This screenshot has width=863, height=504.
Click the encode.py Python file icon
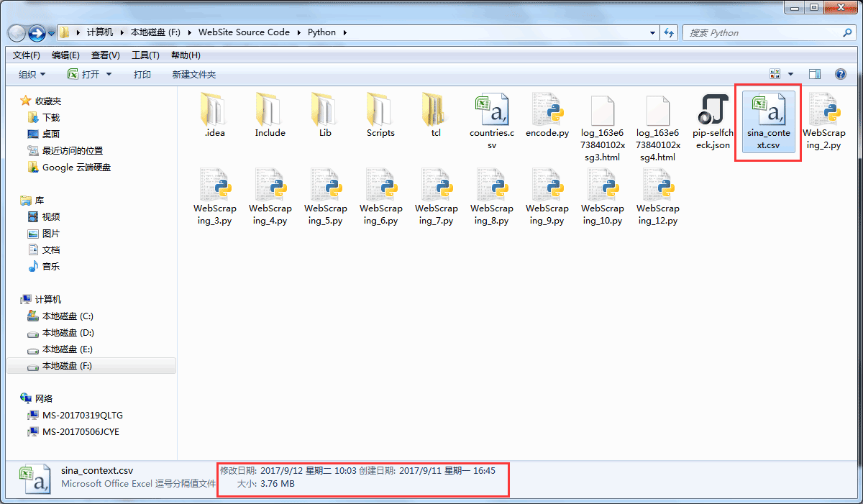(547, 110)
